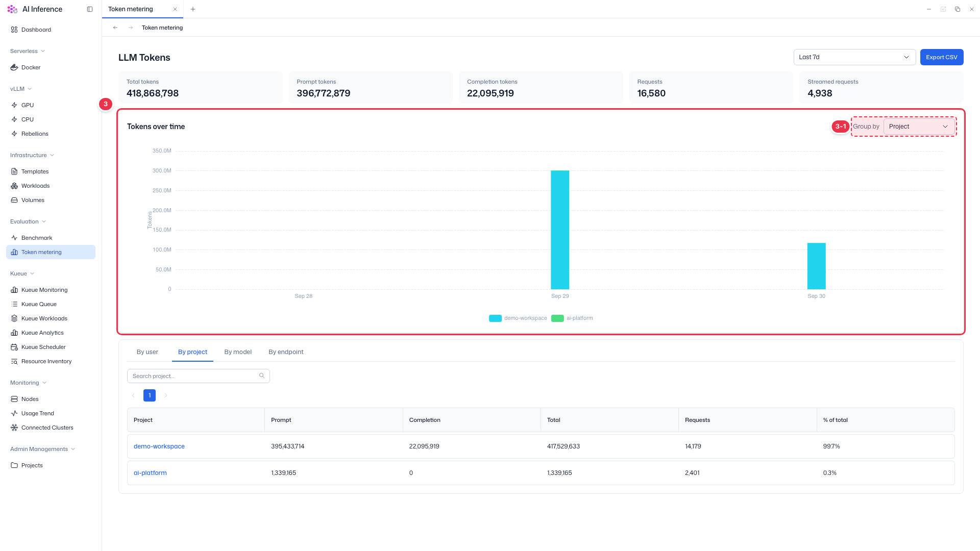Viewport: 980px width, 551px height.
Task: Focus the Search project input field
Action: click(198, 376)
